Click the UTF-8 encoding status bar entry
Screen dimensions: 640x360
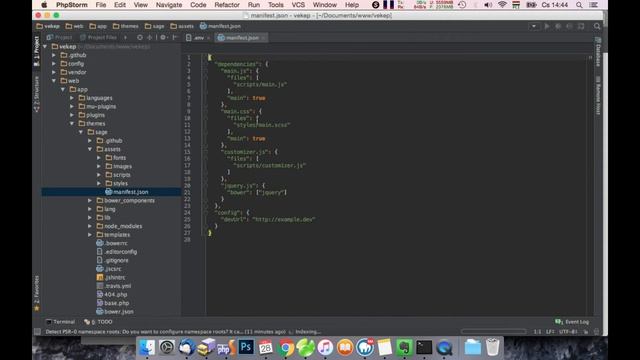[x=569, y=331]
